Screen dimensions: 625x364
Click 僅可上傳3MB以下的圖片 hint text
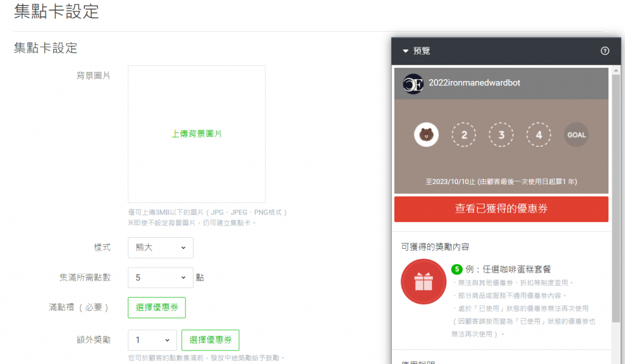tap(208, 212)
